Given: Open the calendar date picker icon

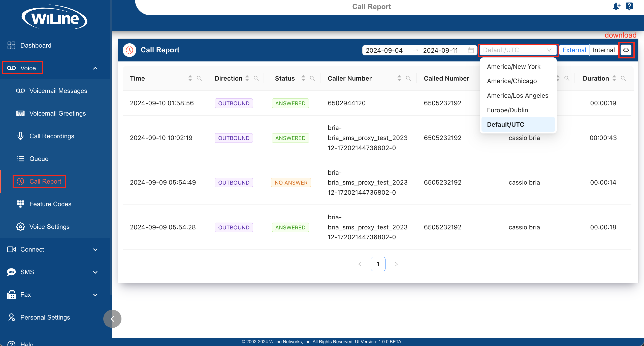Looking at the screenshot, I should pyautogui.click(x=470, y=50).
